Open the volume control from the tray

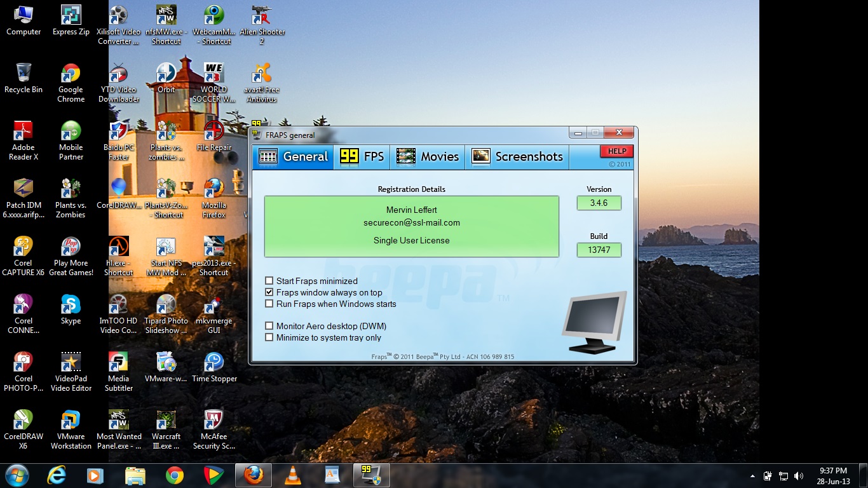click(799, 475)
